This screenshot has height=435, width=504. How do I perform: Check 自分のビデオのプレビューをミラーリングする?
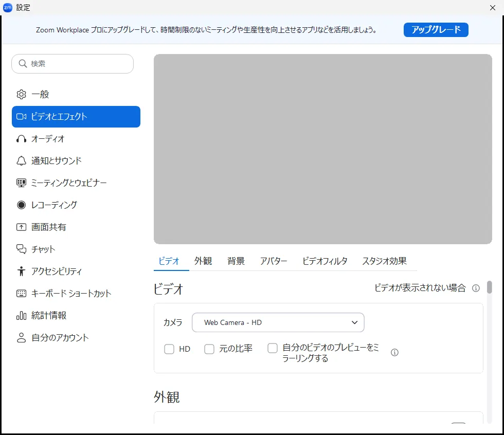pyautogui.click(x=273, y=348)
